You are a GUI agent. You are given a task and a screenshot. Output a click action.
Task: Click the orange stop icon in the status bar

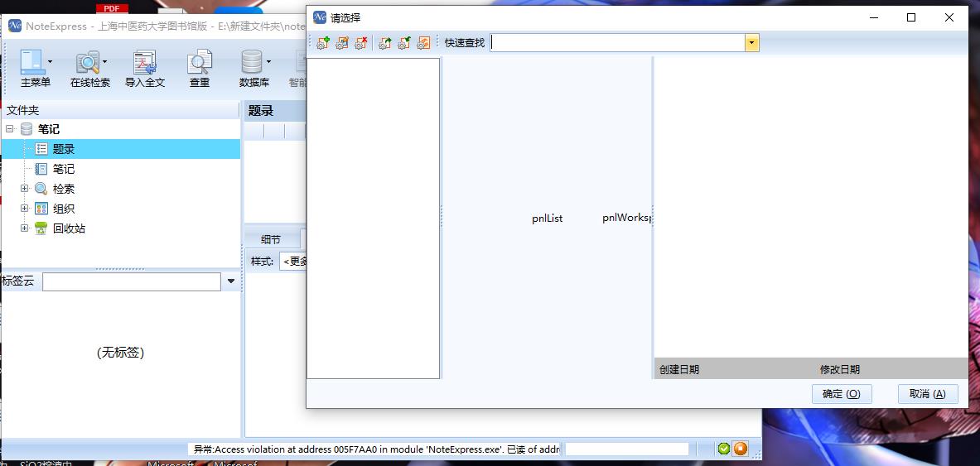coord(740,449)
